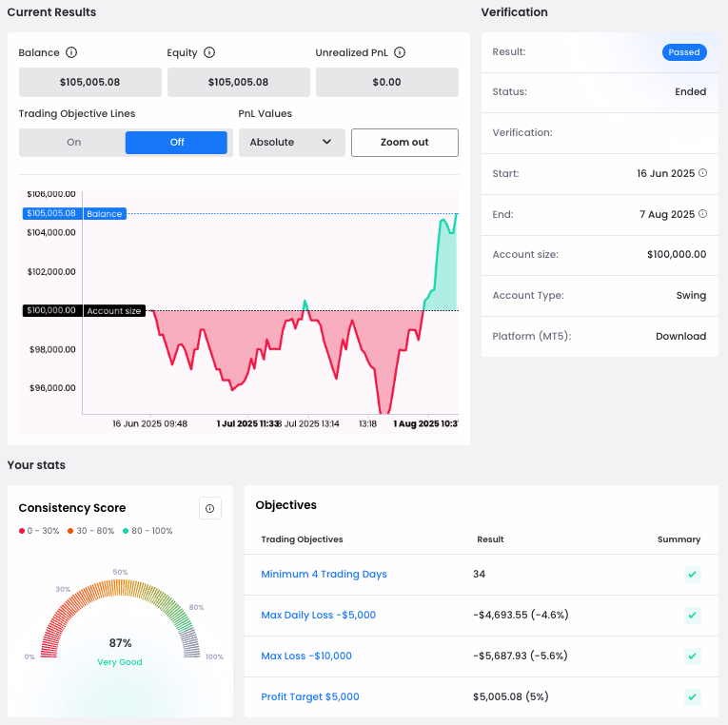Image resolution: width=728 pixels, height=725 pixels.
Task: Click the $98,000.00 y-axis label
Action: (x=52, y=349)
